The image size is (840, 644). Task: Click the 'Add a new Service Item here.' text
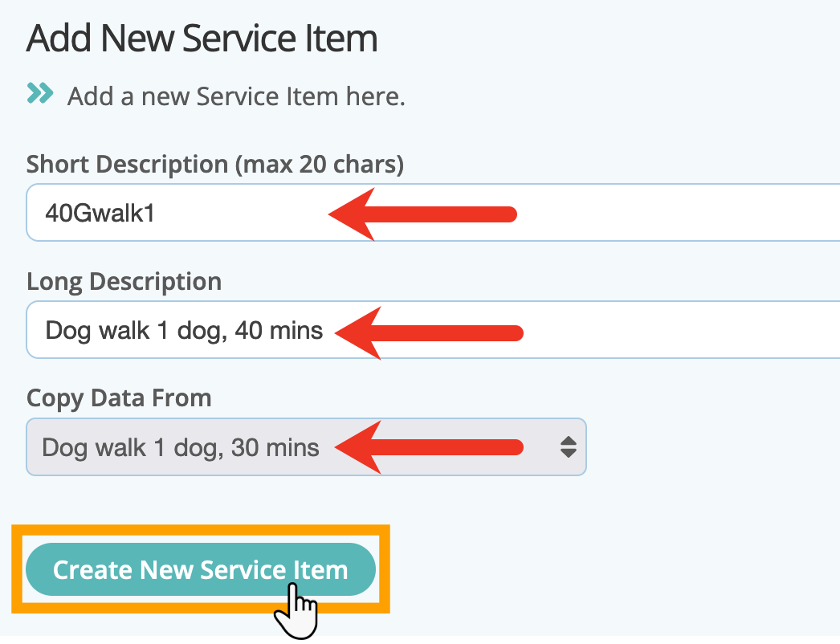tap(236, 97)
